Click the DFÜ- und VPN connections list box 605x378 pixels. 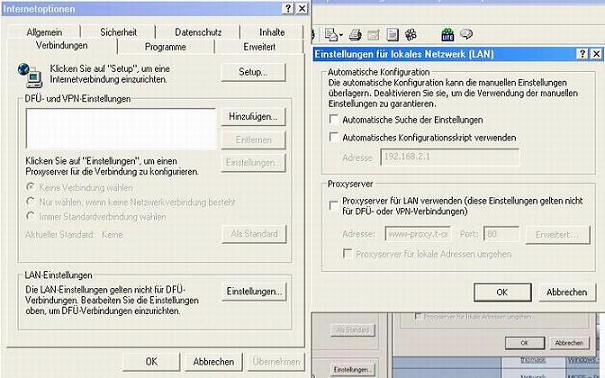pyautogui.click(x=121, y=128)
